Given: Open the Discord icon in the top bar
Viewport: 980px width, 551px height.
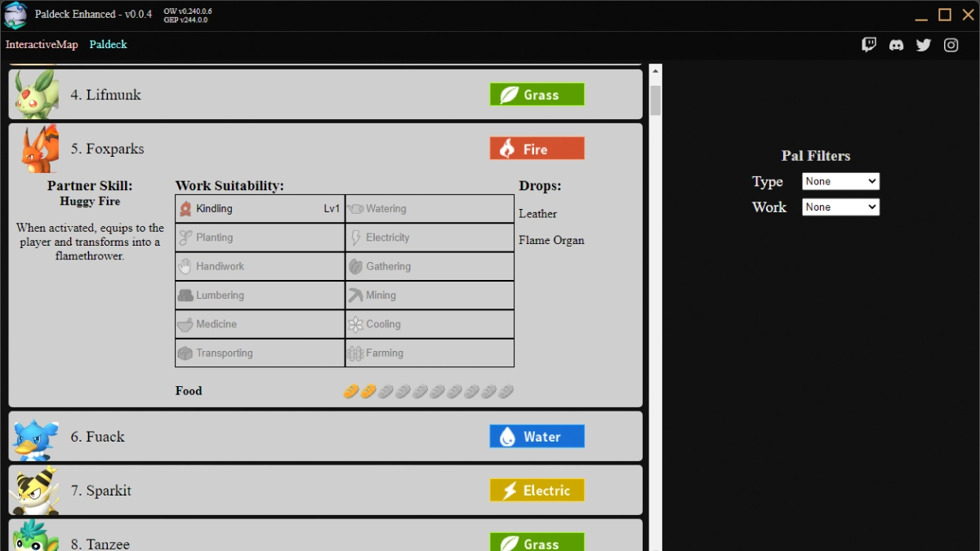Looking at the screenshot, I should click(x=896, y=45).
